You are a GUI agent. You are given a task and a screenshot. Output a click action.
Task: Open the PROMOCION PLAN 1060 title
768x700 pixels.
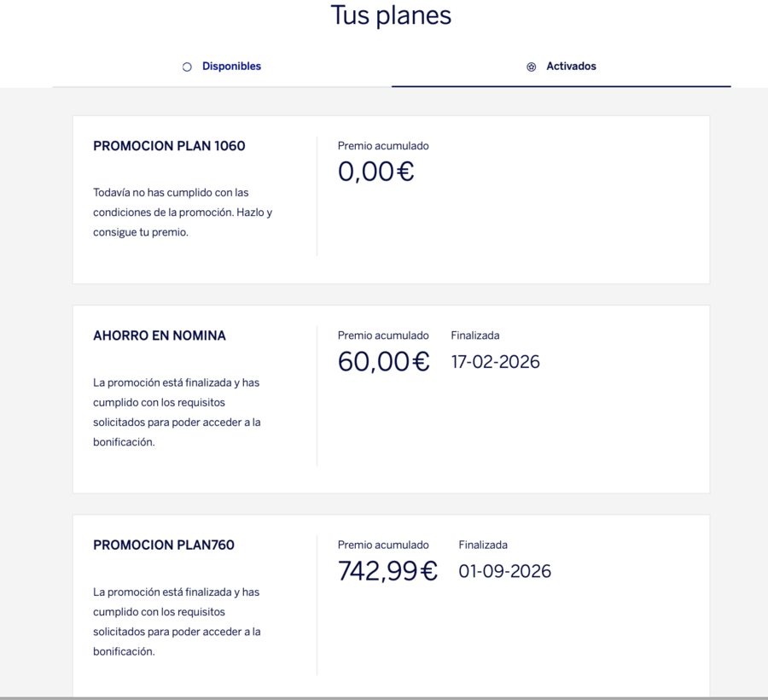click(x=169, y=146)
